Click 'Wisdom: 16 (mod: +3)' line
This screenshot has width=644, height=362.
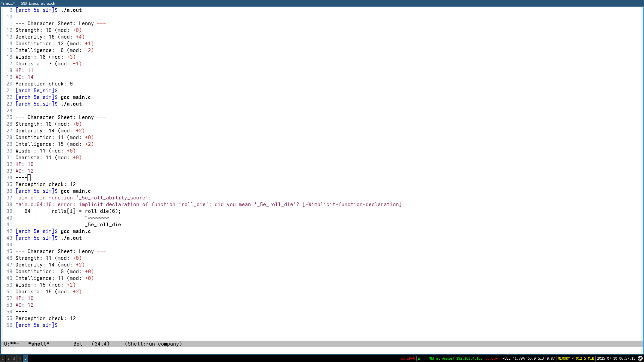(46, 57)
